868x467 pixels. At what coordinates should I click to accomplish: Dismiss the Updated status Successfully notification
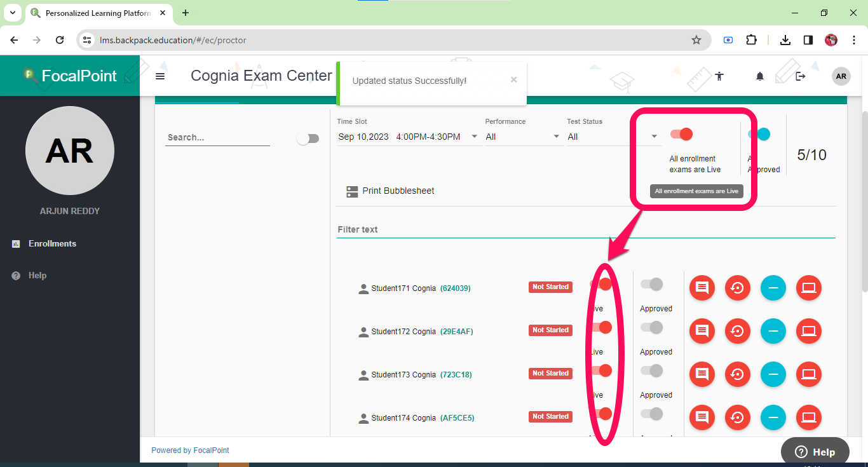click(x=513, y=79)
